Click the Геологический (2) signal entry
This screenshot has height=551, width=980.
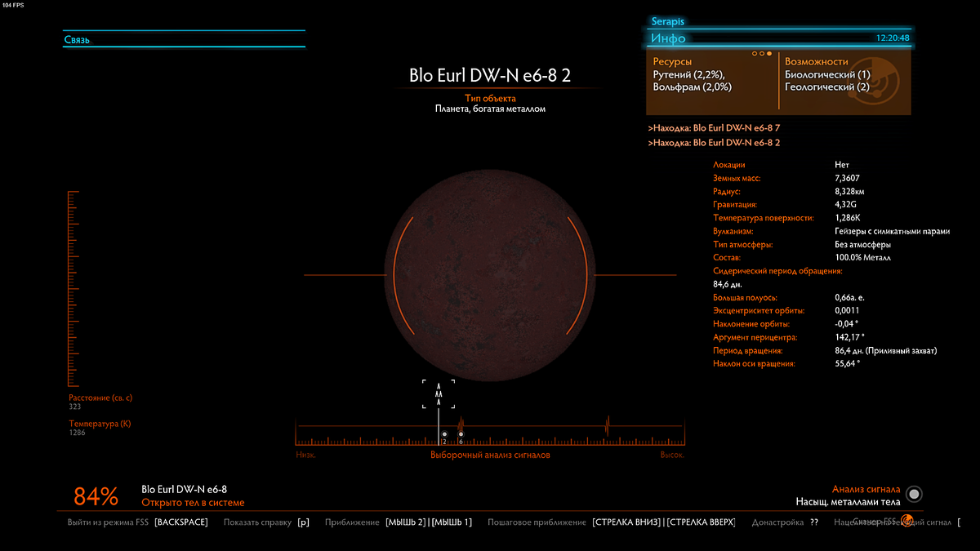coord(826,87)
